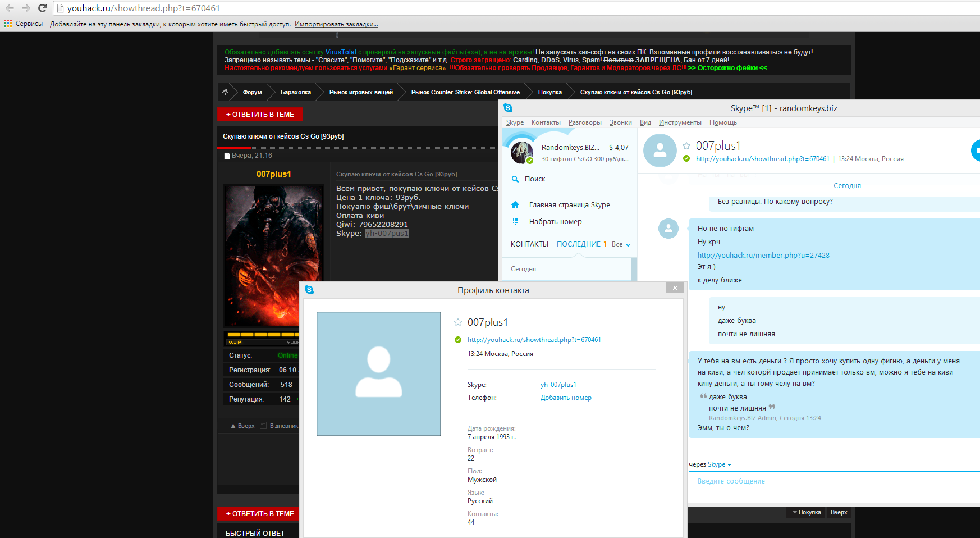The height and width of the screenshot is (538, 980).
Task: Open the Сервисы apps shortcut
Action: click(24, 24)
